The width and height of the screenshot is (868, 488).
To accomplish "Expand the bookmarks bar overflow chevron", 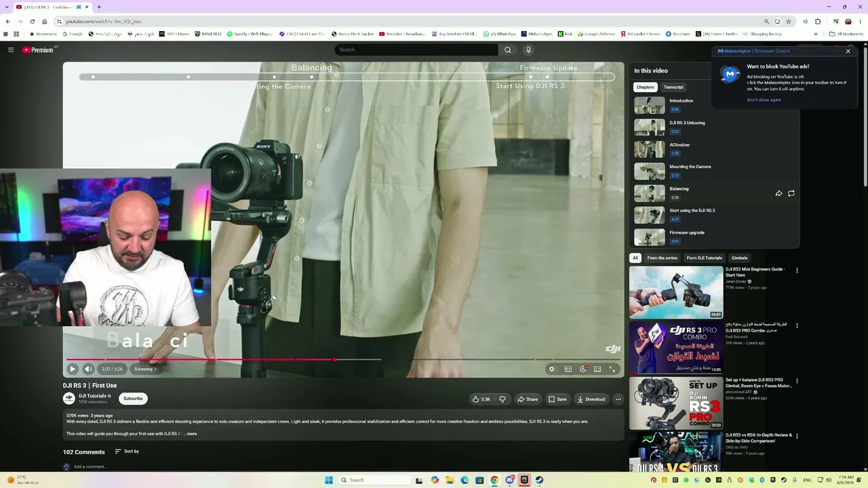I will pyautogui.click(x=816, y=34).
